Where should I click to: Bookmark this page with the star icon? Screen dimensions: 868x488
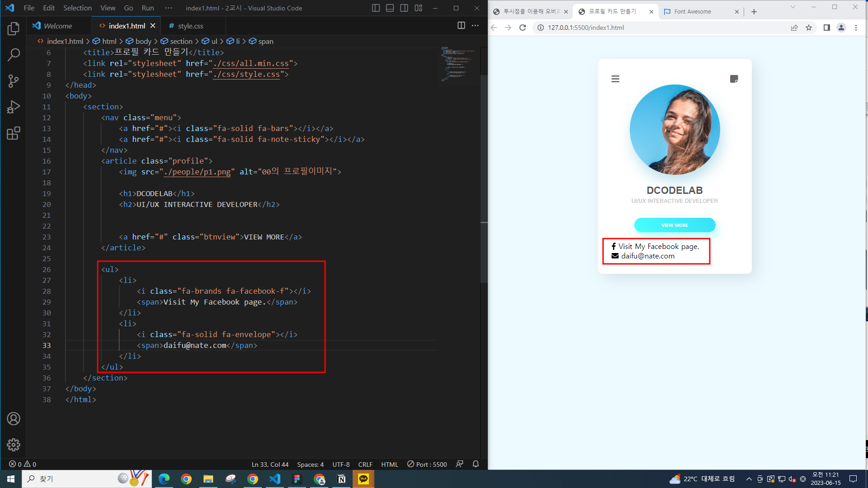coord(809,28)
